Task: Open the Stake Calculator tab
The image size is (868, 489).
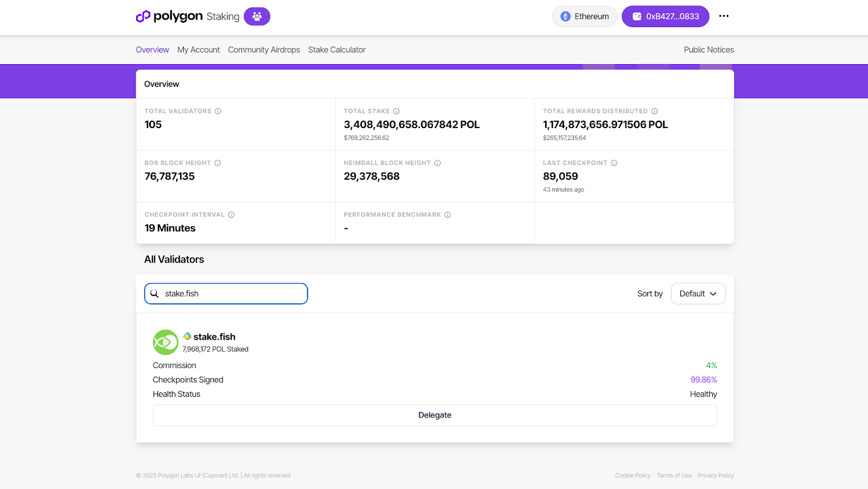Action: point(337,50)
